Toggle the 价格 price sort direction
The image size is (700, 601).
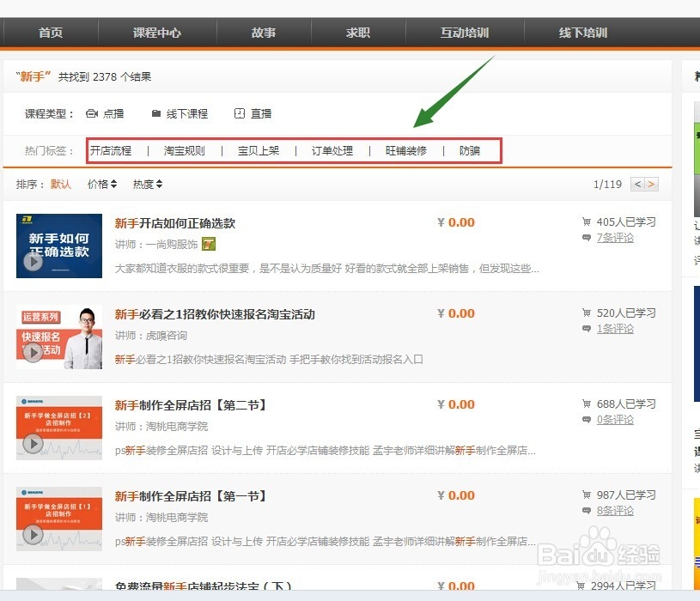pyautogui.click(x=113, y=183)
